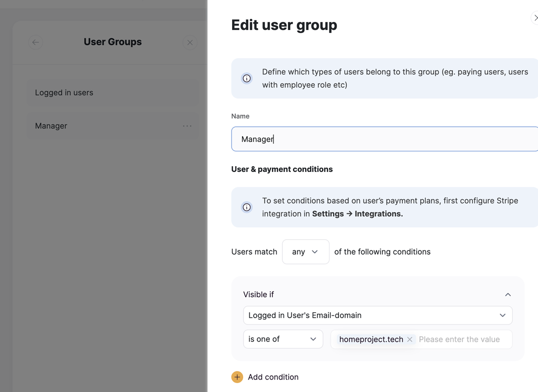
Task: Select the Manager group in sidebar
Action: (51, 126)
